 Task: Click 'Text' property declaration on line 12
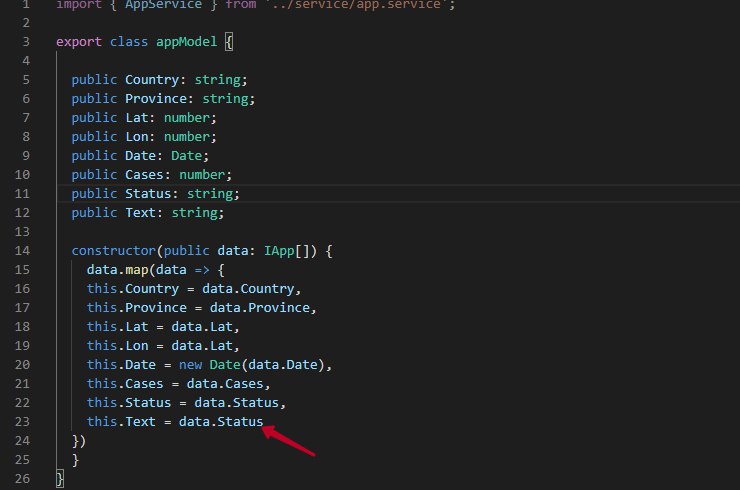(x=140, y=212)
